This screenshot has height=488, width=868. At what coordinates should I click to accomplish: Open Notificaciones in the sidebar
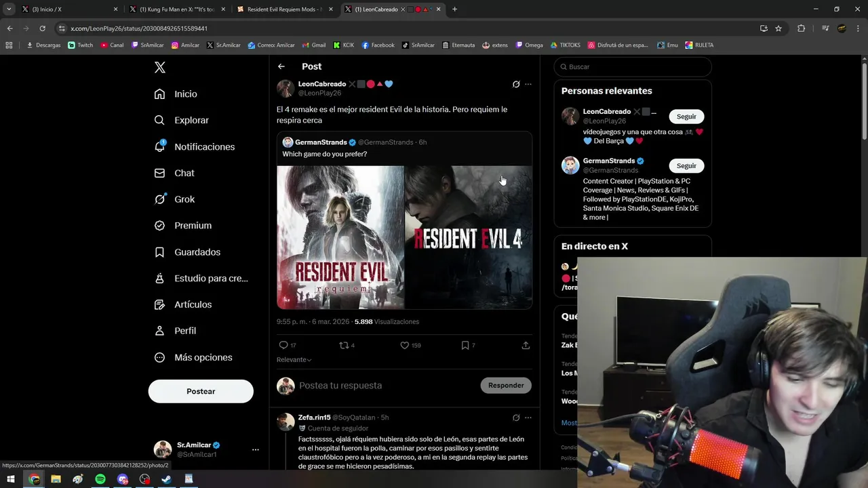[x=195, y=146]
